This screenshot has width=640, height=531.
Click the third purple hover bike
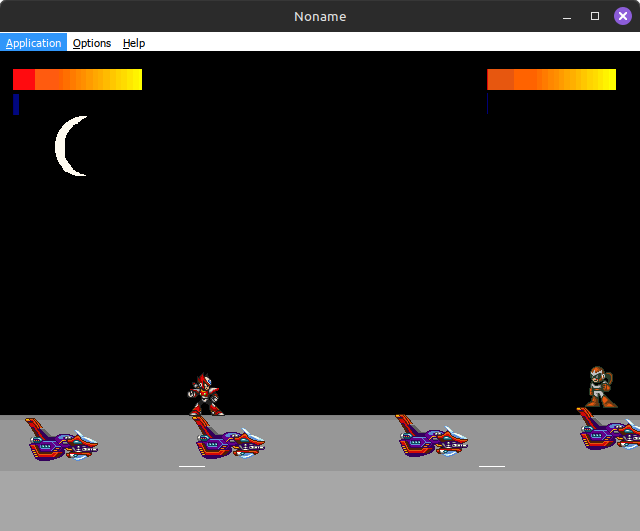(431, 435)
